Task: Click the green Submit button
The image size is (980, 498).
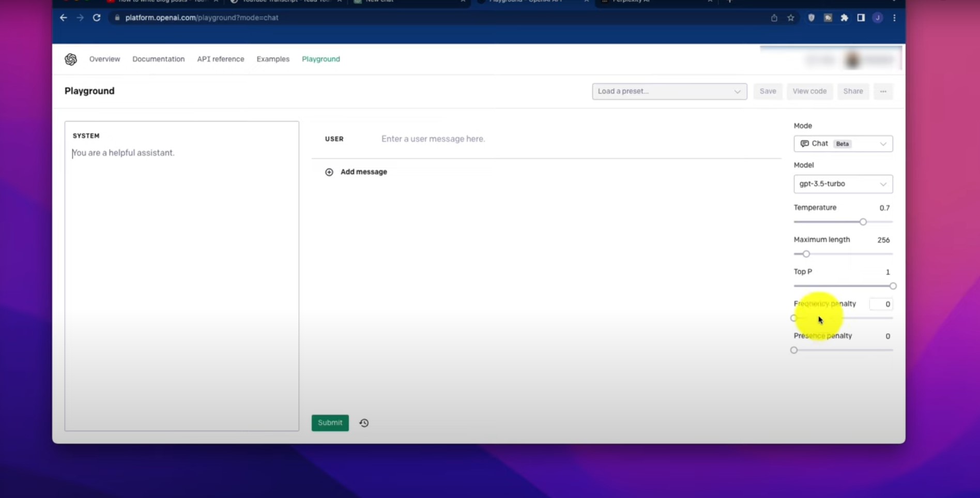Action: 330,423
